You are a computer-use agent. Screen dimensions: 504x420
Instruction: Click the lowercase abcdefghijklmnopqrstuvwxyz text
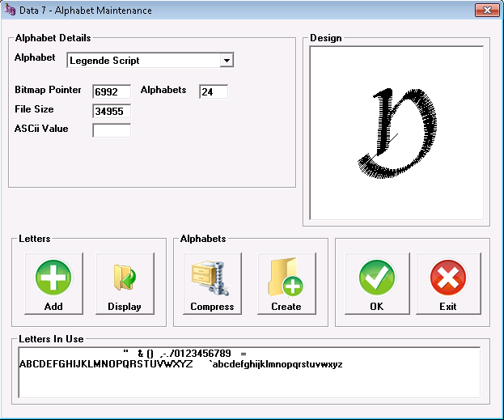(277, 365)
